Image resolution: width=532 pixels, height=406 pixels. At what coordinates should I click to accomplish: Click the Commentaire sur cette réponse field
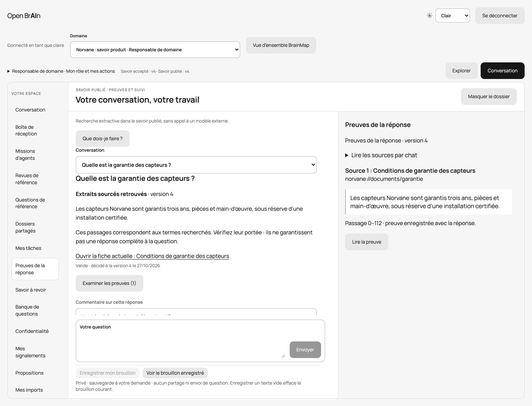click(x=196, y=312)
